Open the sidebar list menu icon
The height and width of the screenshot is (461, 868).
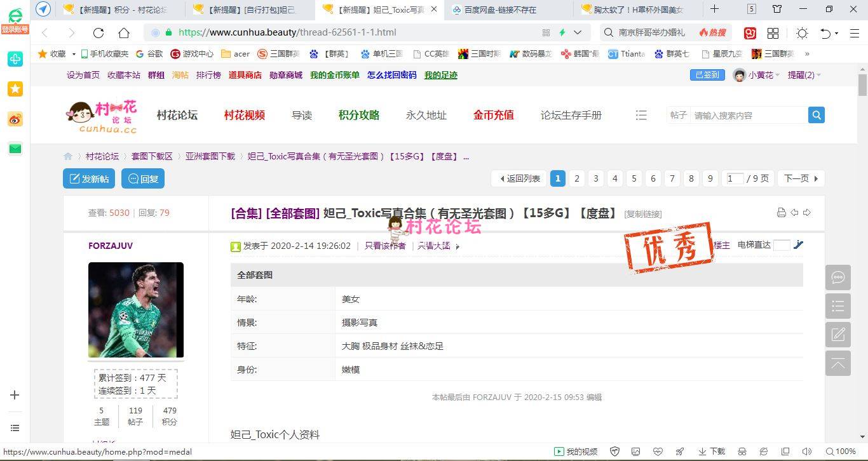[15, 428]
